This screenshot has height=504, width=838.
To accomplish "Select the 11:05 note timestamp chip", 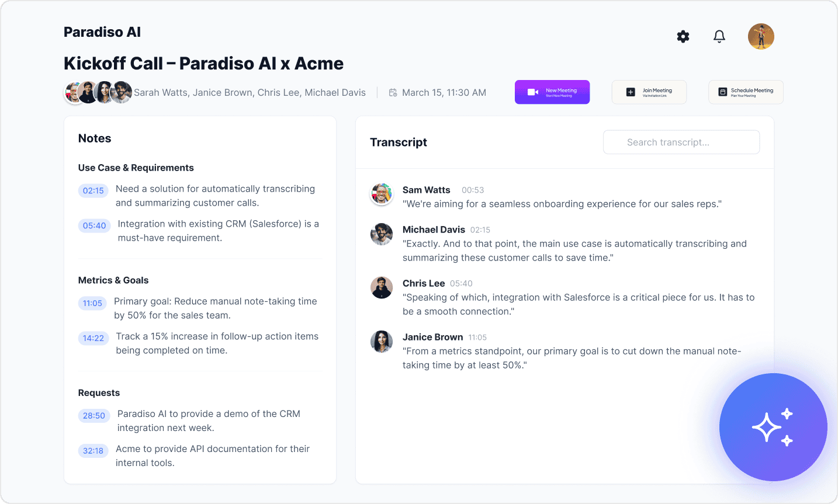I will click(x=92, y=303).
